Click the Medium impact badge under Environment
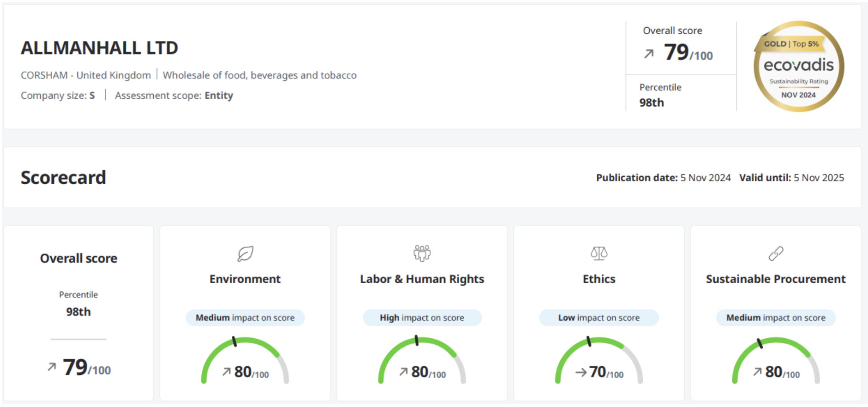This screenshot has width=868, height=407. pos(245,318)
